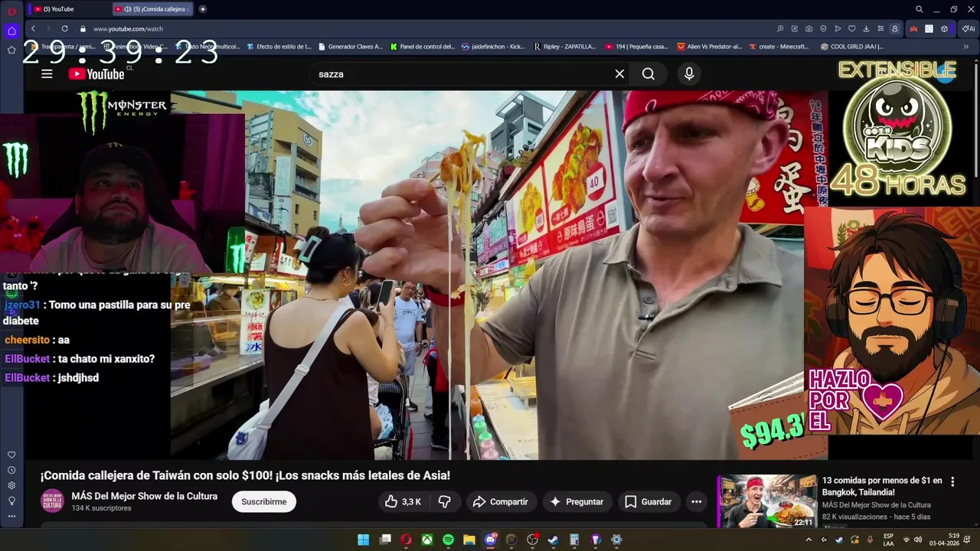Open the YouTube hamburger guide menu

point(47,73)
